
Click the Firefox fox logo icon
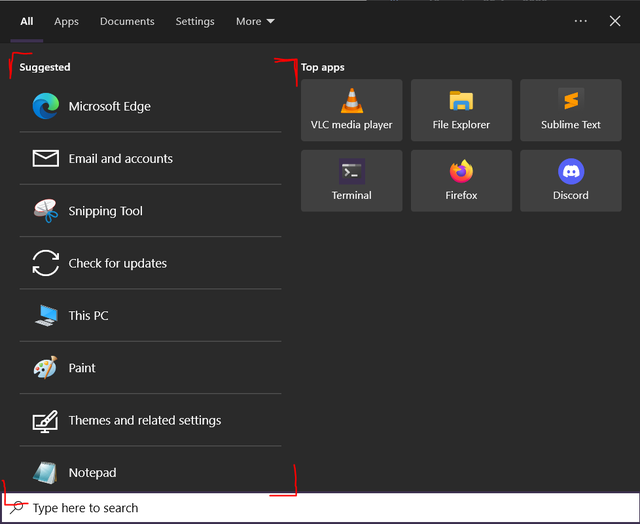point(461,171)
